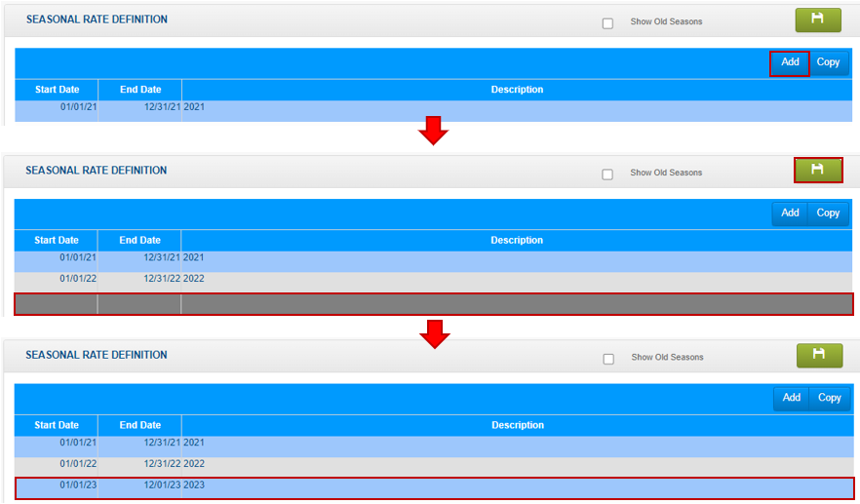This screenshot has width=860, height=504.
Task: Click Description header in the panel containing 2023
Action: pos(518,426)
